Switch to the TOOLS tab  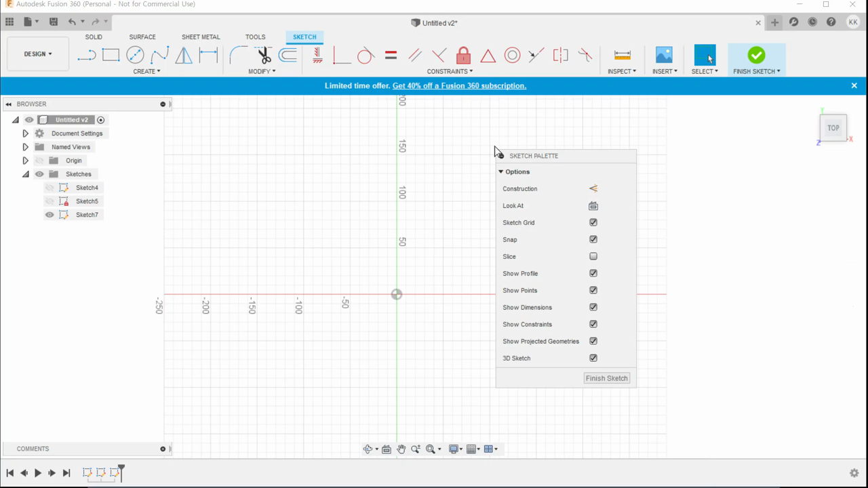click(x=256, y=37)
